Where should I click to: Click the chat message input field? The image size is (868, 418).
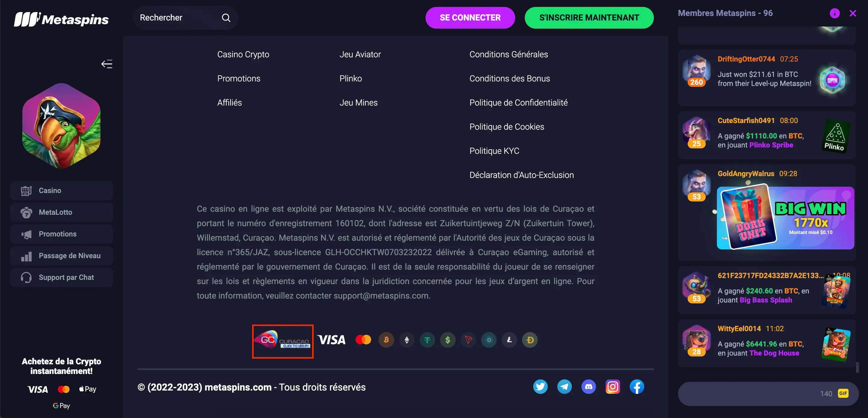point(768,394)
